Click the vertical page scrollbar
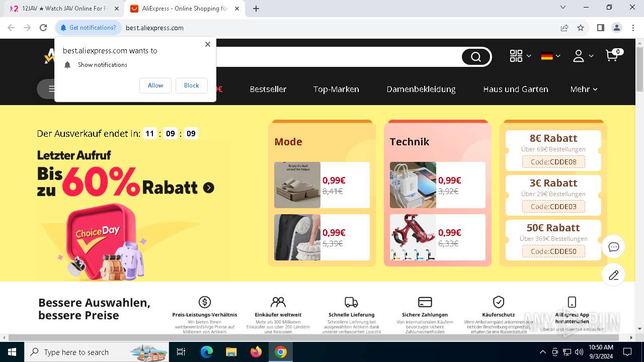The height and width of the screenshot is (362, 644). tap(639, 70)
